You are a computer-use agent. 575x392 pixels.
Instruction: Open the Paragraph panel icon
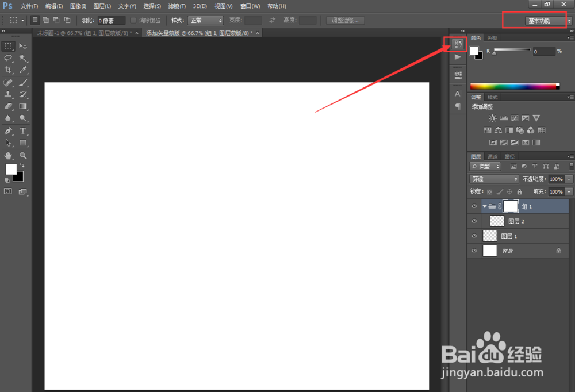pyautogui.click(x=458, y=106)
